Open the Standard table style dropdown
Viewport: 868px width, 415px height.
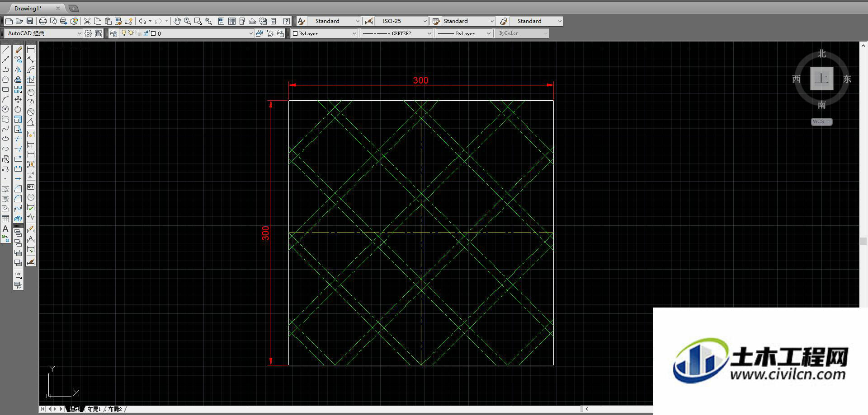coord(469,21)
